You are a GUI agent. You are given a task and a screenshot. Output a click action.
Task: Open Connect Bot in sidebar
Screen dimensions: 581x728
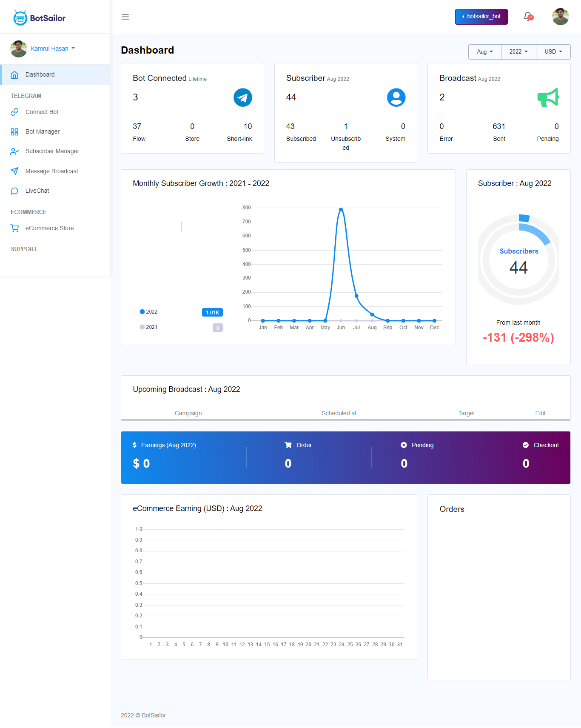point(42,112)
